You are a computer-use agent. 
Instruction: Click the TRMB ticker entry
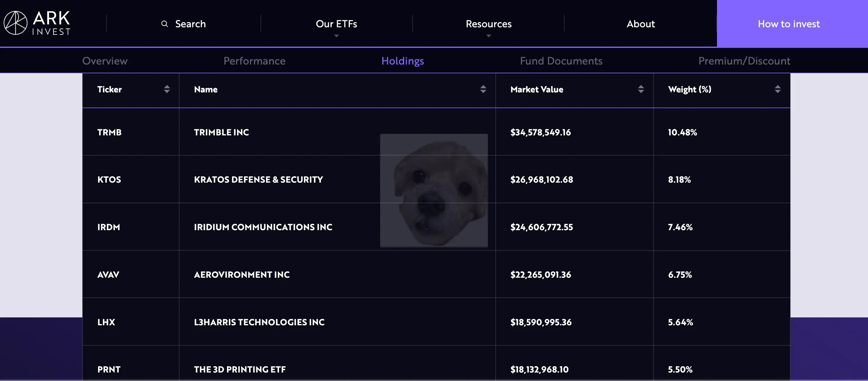click(x=109, y=132)
